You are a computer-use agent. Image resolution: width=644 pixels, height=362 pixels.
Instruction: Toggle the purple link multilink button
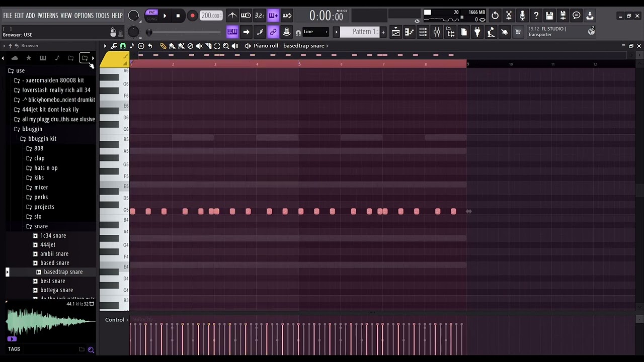pyautogui.click(x=273, y=32)
